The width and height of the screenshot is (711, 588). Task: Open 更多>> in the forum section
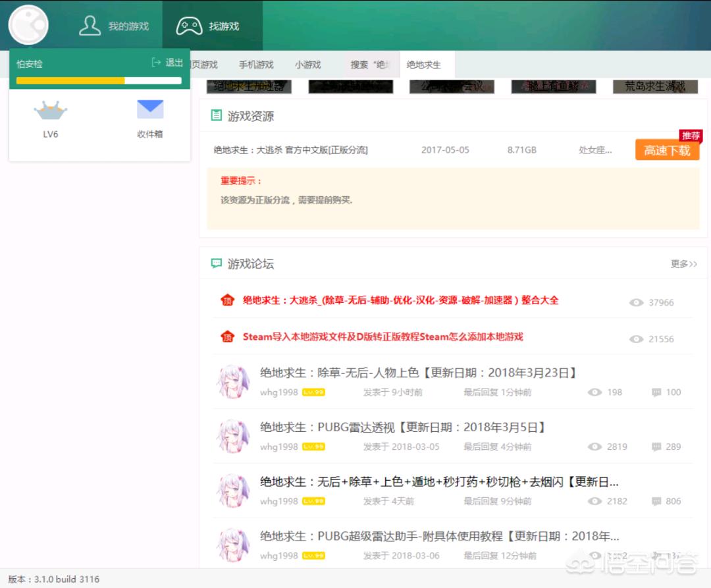pyautogui.click(x=684, y=264)
